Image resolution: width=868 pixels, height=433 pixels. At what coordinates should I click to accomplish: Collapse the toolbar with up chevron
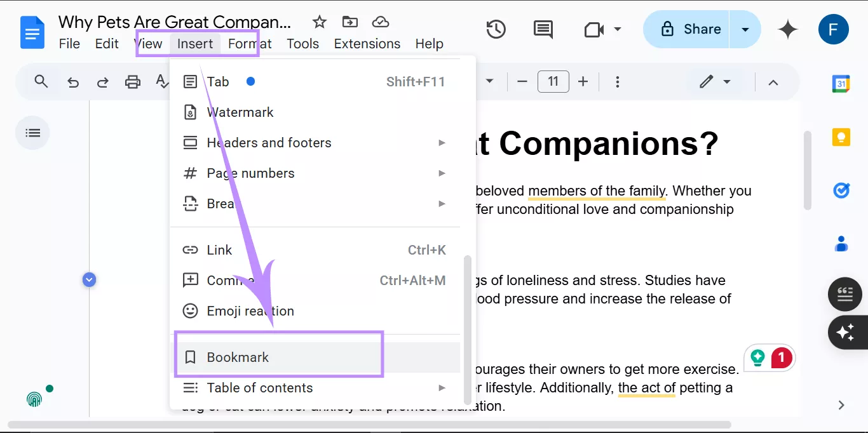coord(773,82)
